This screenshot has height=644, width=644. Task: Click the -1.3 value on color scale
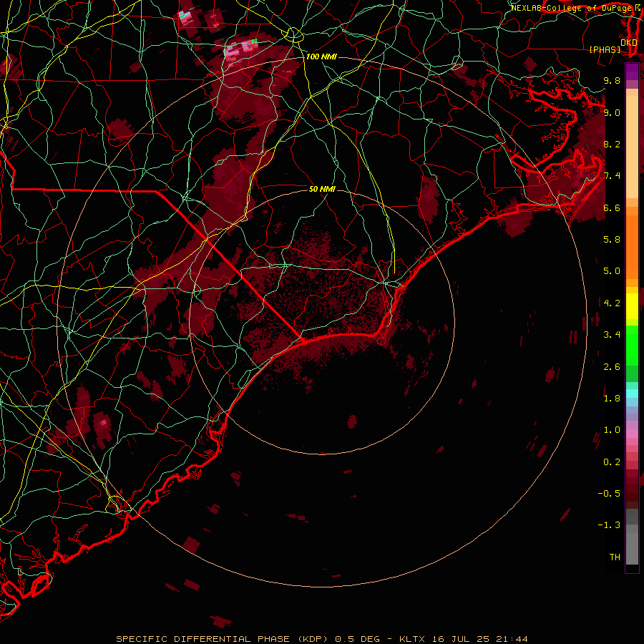tap(609, 525)
